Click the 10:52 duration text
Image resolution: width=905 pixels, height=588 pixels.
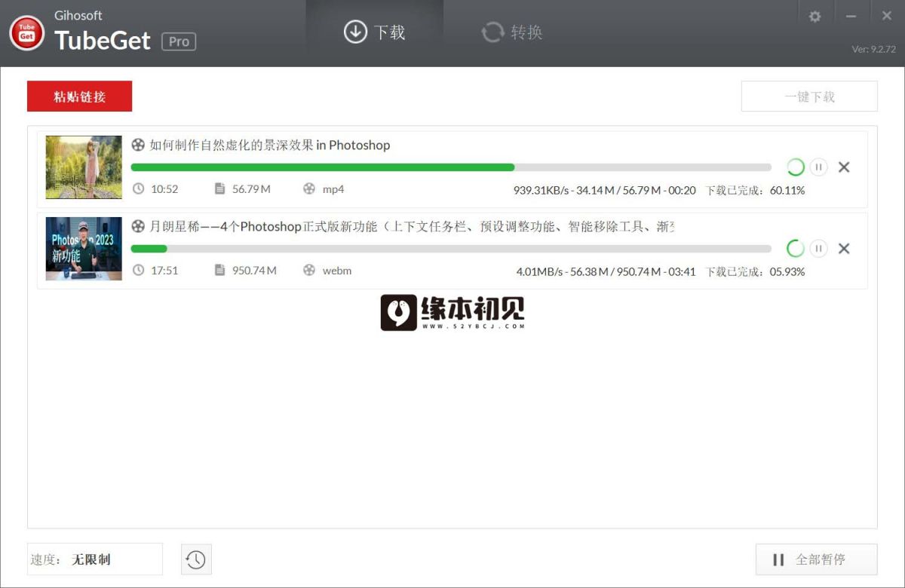click(164, 189)
